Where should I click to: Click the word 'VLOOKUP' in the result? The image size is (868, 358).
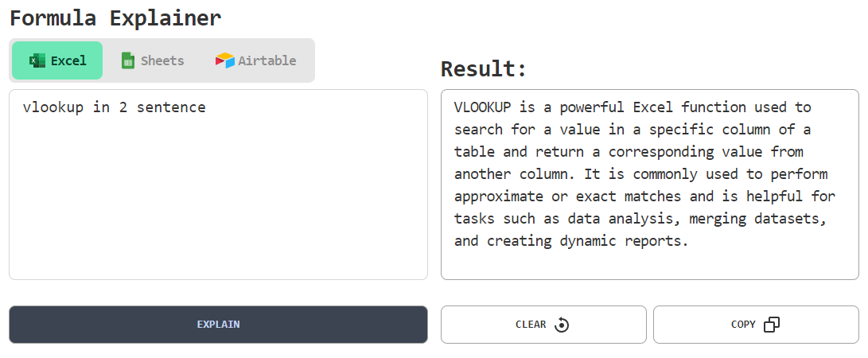(482, 107)
